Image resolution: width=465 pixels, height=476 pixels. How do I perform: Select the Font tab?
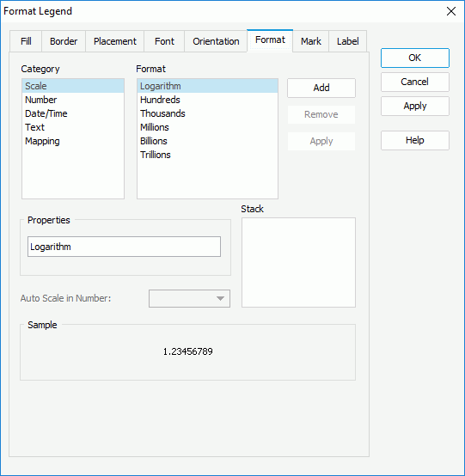(164, 41)
